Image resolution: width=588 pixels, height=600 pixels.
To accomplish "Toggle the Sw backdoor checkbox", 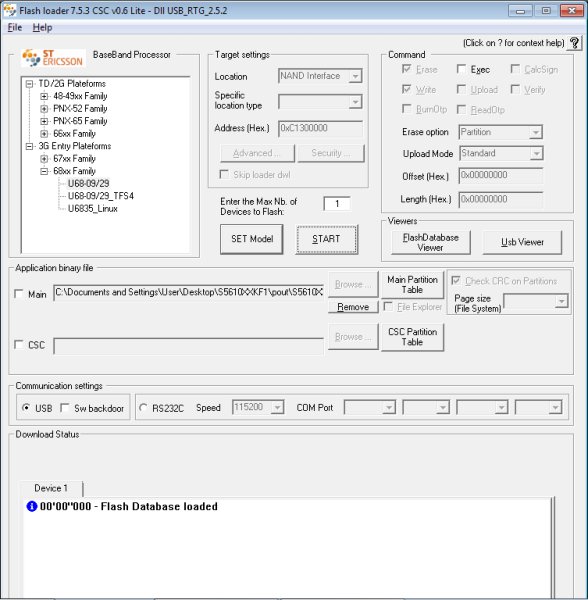I will coord(65,408).
